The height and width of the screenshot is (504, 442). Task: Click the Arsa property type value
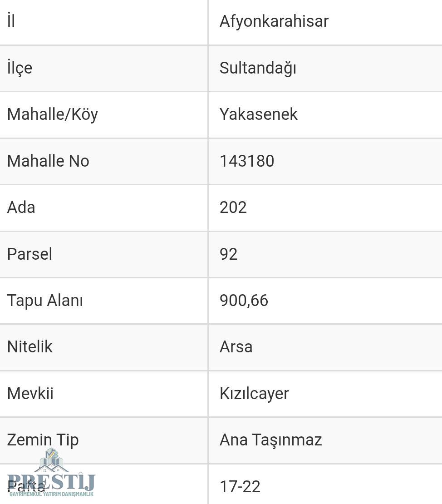236,347
